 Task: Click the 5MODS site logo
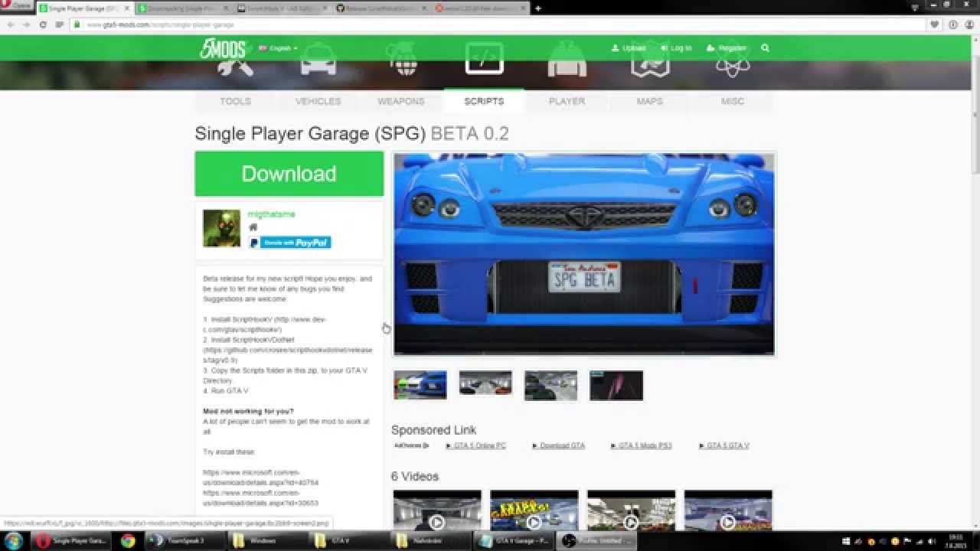point(223,48)
